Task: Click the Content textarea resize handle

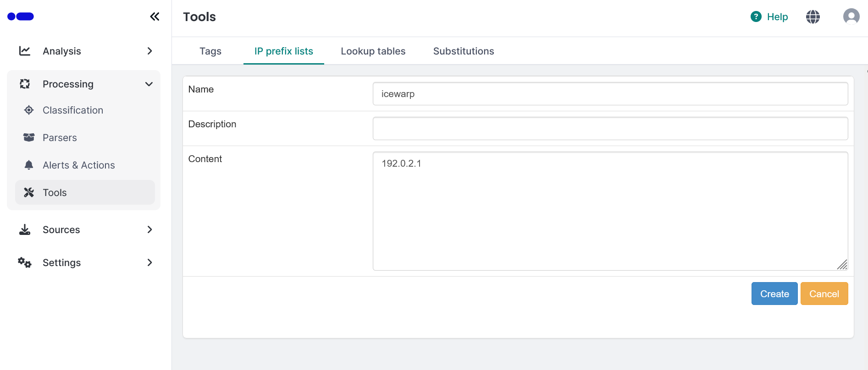Action: [842, 265]
